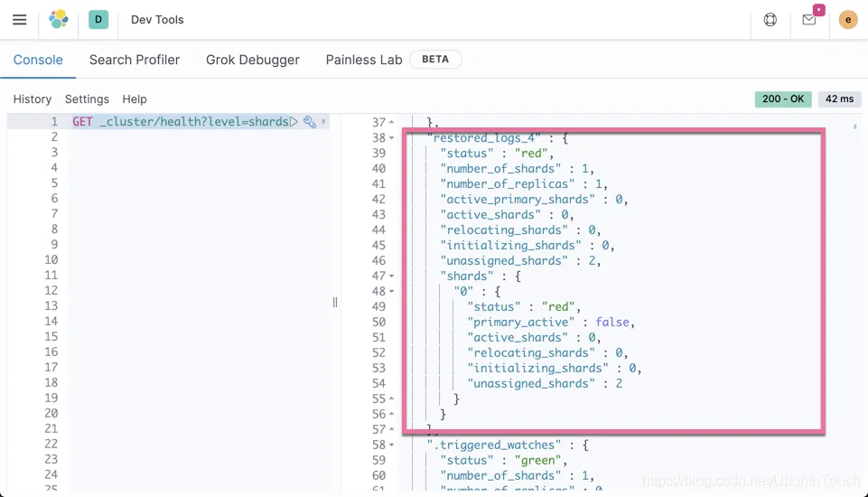Click "unassigned_shards" : 2 on line 46
This screenshot has height=497, width=868.
[x=520, y=261]
